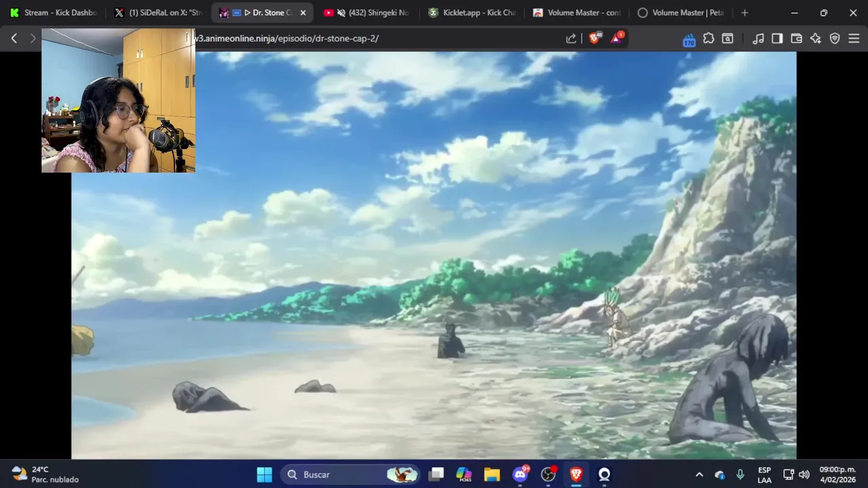Image resolution: width=868 pixels, height=488 pixels.
Task: Click the microphone tray icon
Action: click(740, 474)
